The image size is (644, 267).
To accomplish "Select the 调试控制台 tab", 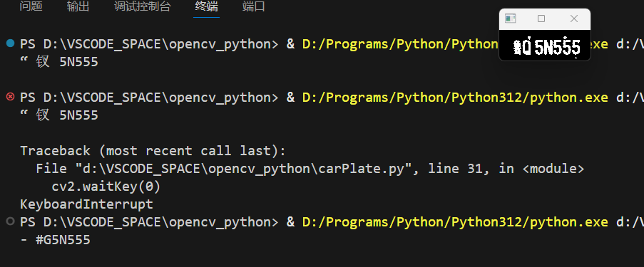I will point(143,7).
